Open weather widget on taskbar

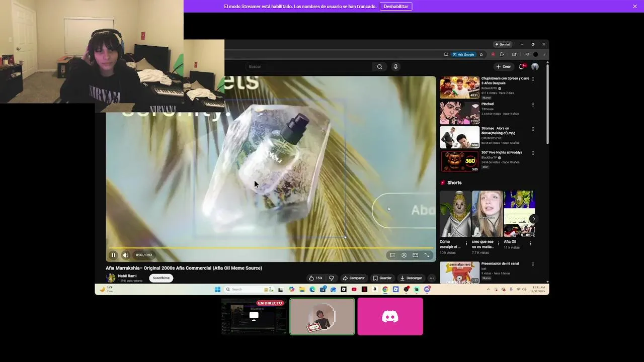point(107,290)
